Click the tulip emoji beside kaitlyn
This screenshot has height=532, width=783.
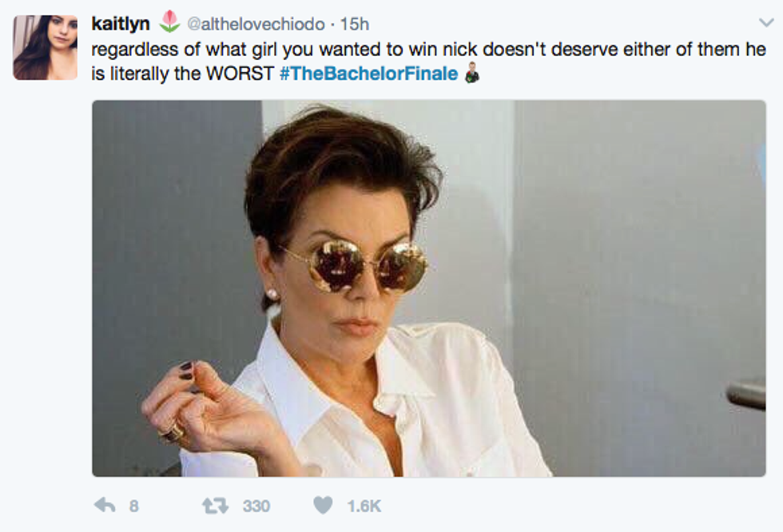pos(169,22)
